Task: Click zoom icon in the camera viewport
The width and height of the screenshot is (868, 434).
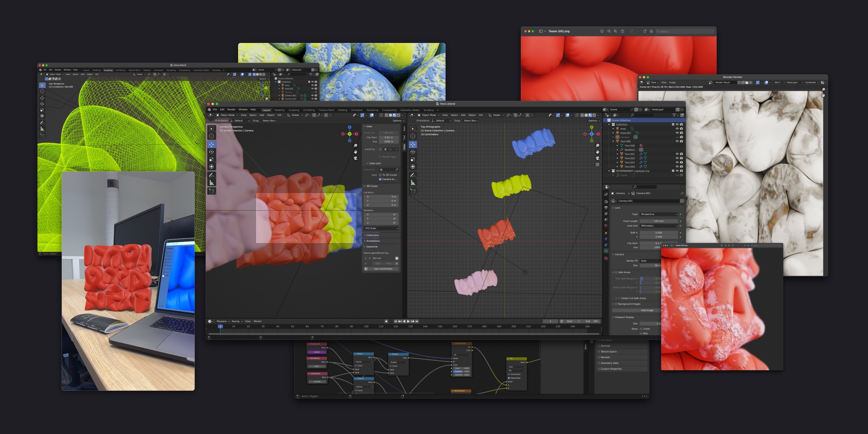Action: [355, 146]
